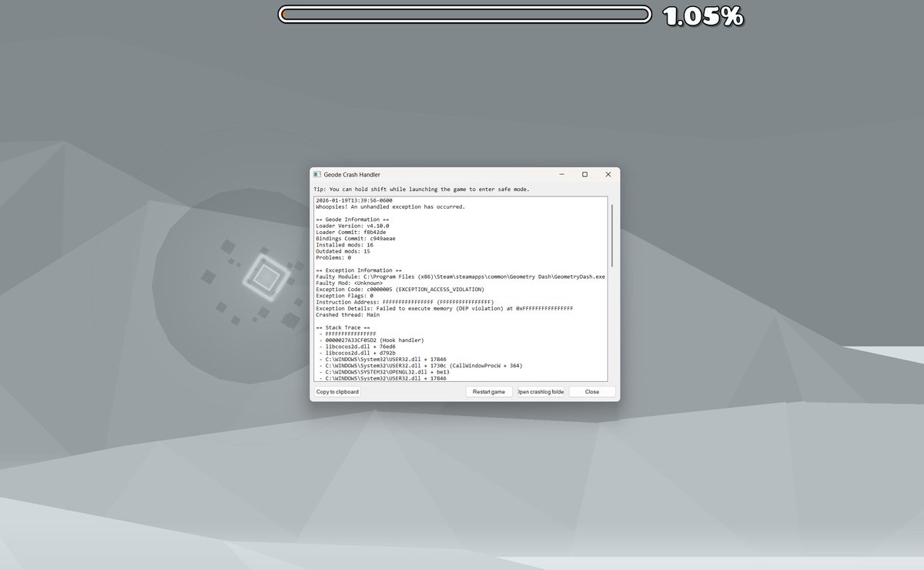Click the Instruction Address line

click(405, 302)
